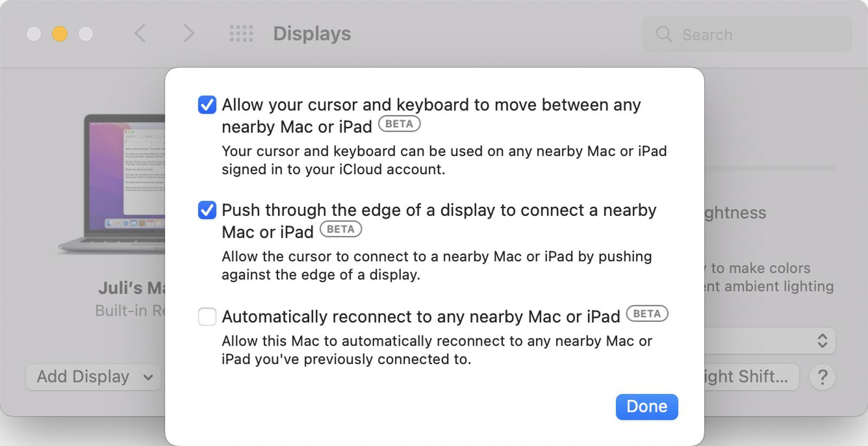Uncheck Allow your cursor and keyboard to move
The height and width of the screenshot is (446, 868).
point(207,105)
